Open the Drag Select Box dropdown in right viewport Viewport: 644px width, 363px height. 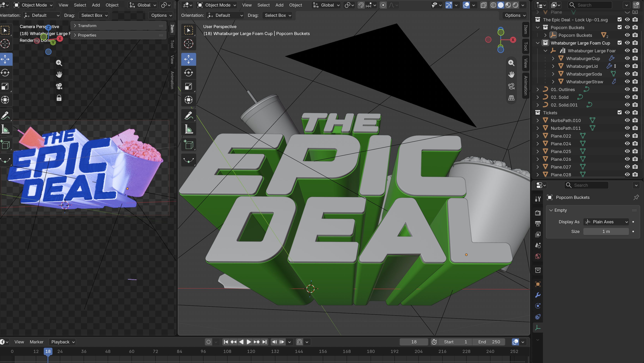(x=278, y=15)
